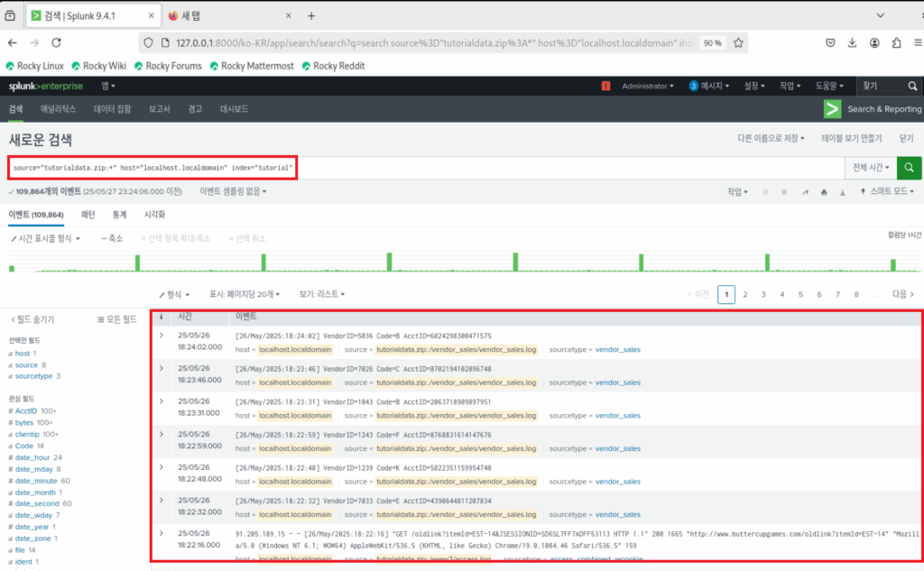Click the shield tracking protection icon

149,42
